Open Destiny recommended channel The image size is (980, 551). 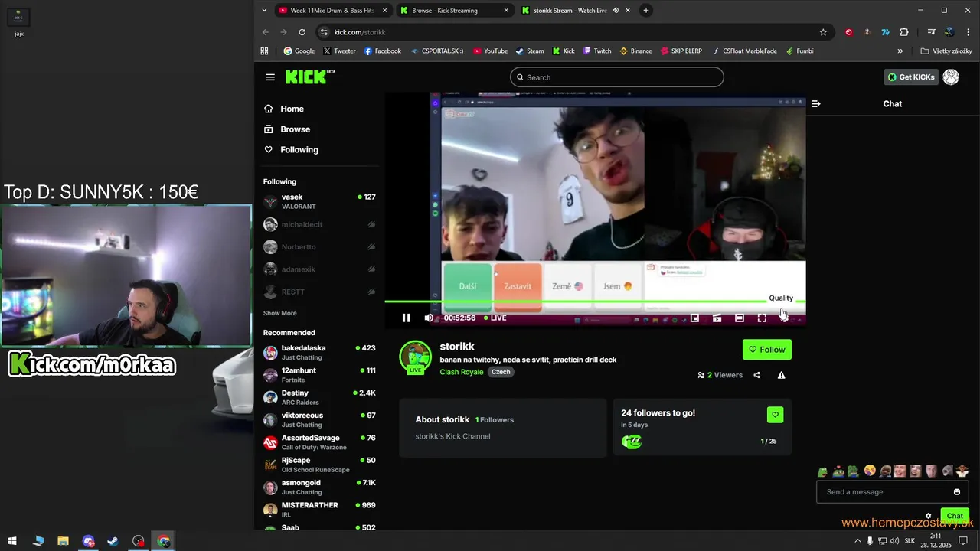point(319,397)
